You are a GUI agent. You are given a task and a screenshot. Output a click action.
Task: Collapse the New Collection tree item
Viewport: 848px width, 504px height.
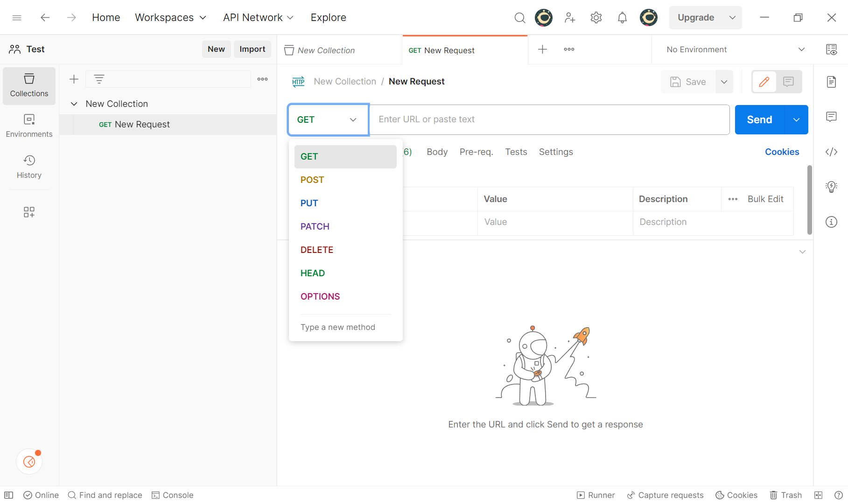74,104
